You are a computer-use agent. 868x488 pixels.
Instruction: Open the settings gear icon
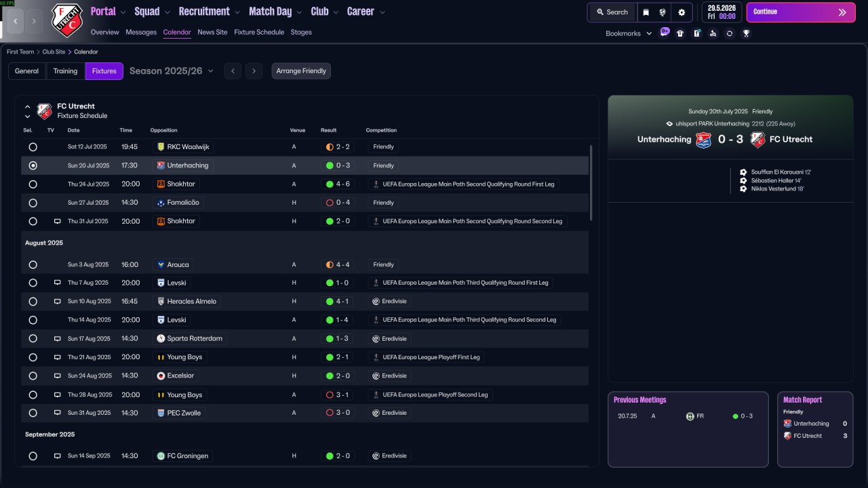(682, 12)
